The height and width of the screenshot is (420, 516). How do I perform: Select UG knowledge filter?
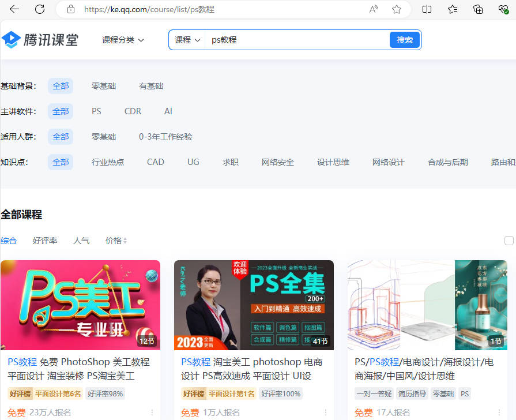click(193, 162)
